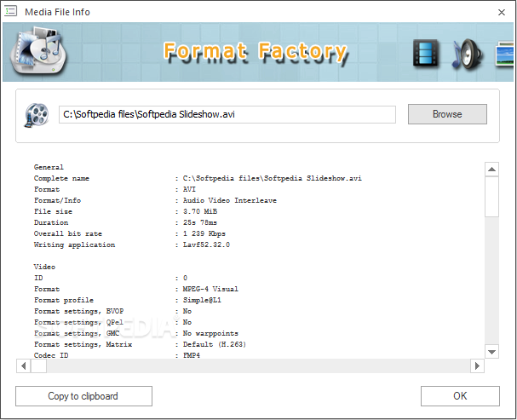Click the 'Overall bit rate' label
The height and width of the screenshot is (420, 517).
(68, 233)
